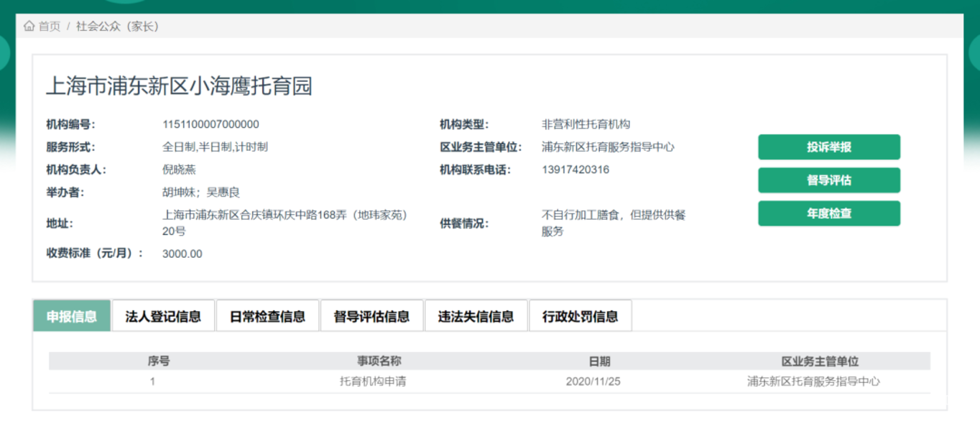Click the 日期 column header
Viewport: 980px width, 421px height.
(599, 361)
